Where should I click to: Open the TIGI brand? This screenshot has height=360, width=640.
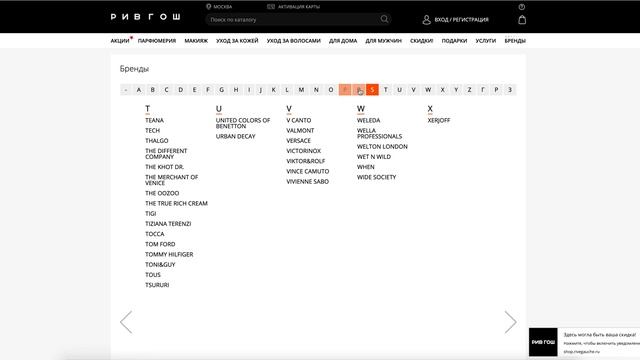151,214
